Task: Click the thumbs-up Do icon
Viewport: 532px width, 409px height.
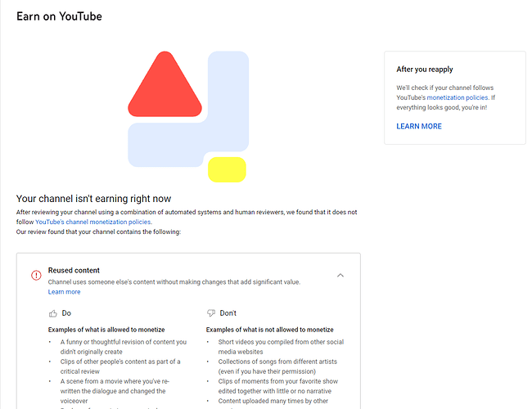Action: [53, 313]
